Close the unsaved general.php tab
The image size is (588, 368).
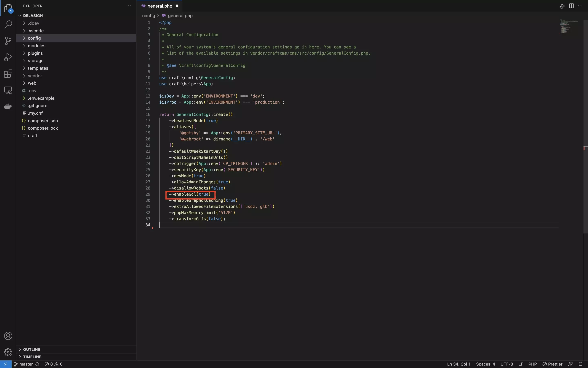click(177, 6)
